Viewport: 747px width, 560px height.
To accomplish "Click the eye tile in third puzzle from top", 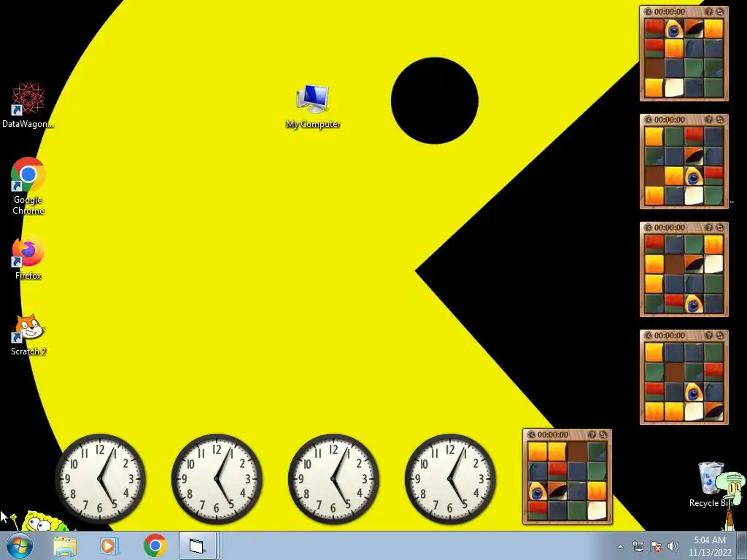I will 694,304.
